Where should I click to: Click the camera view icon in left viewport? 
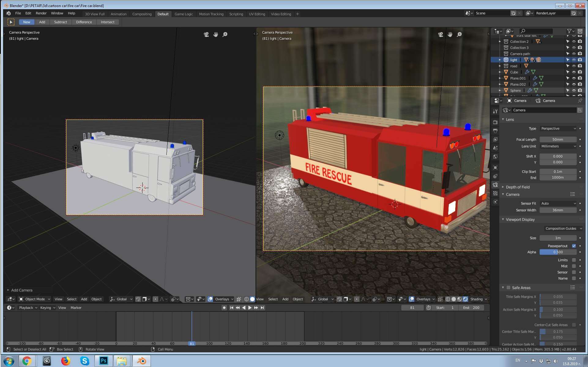pos(206,35)
